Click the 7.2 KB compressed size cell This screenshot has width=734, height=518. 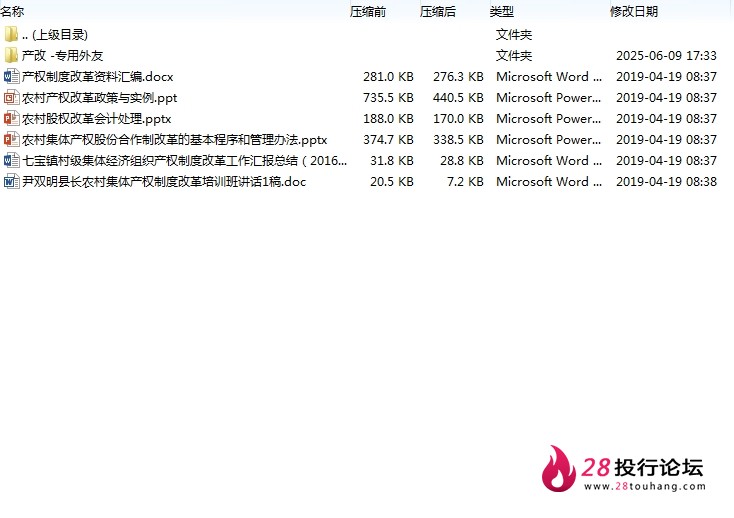pos(465,182)
